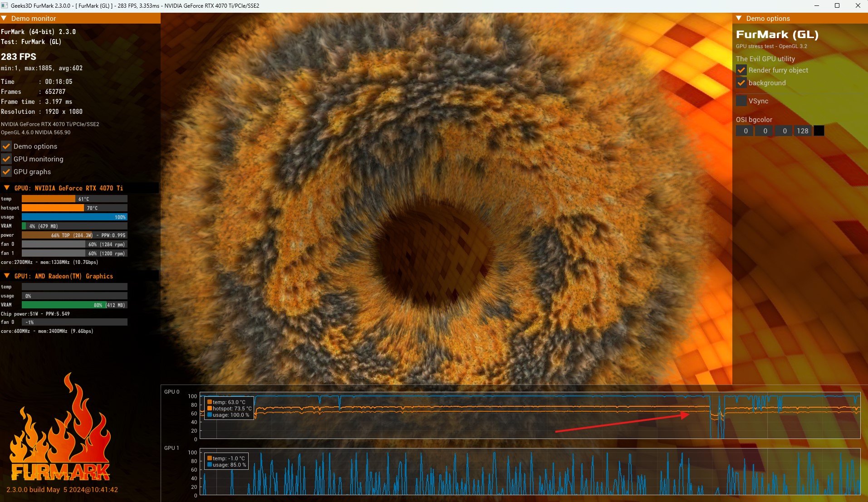Image resolution: width=868 pixels, height=502 pixels.
Task: Open the OSI bgcolor black color swatch
Action: 819,131
